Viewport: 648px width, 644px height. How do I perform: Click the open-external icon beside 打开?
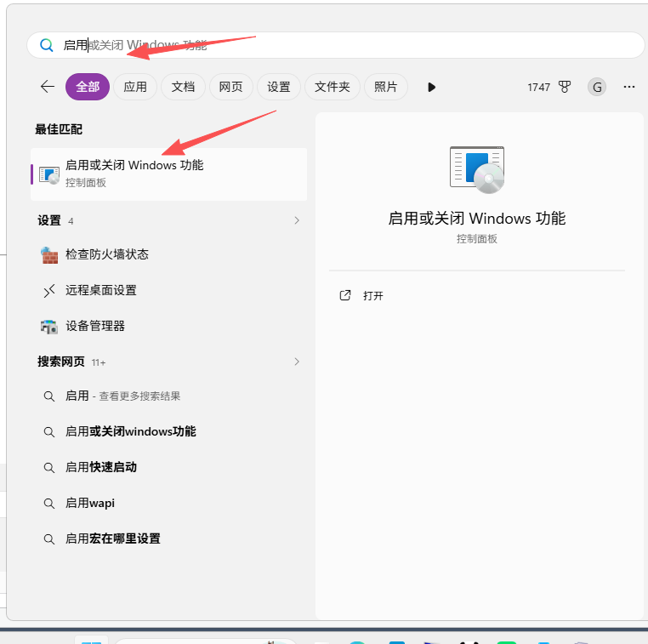coord(344,295)
